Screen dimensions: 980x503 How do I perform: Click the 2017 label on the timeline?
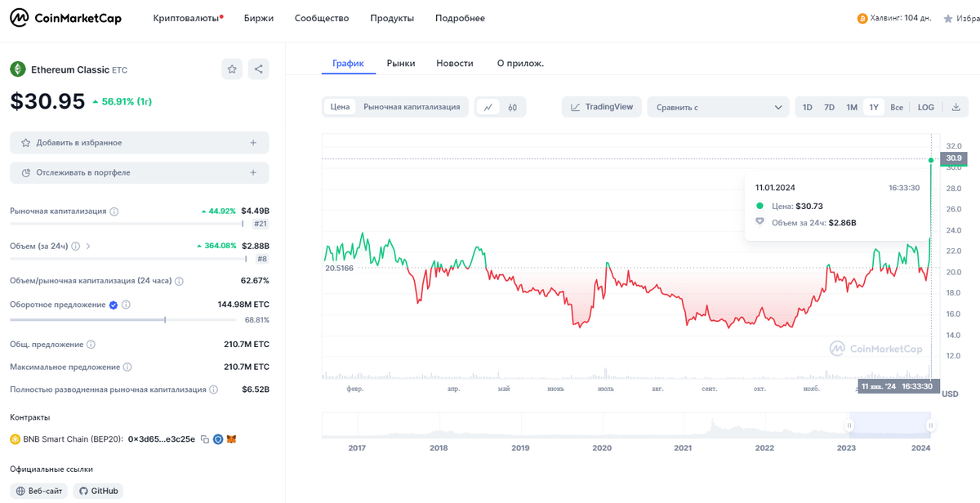coord(357,448)
